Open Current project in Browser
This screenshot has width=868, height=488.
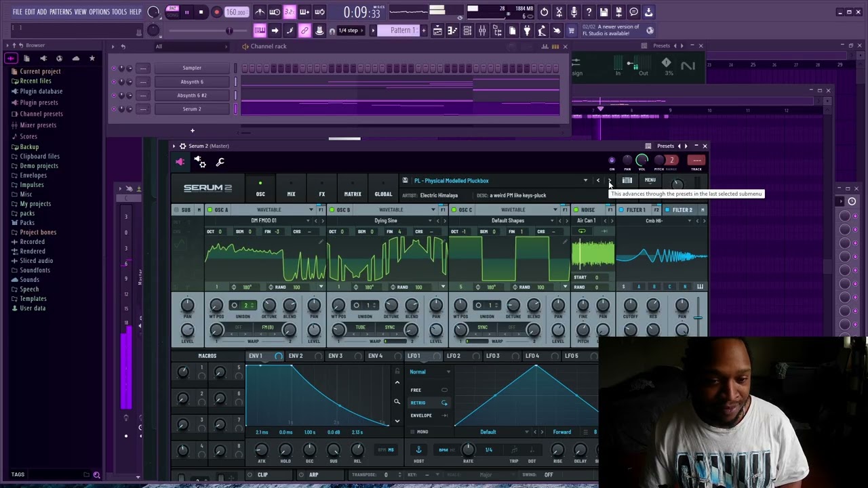[x=40, y=71]
